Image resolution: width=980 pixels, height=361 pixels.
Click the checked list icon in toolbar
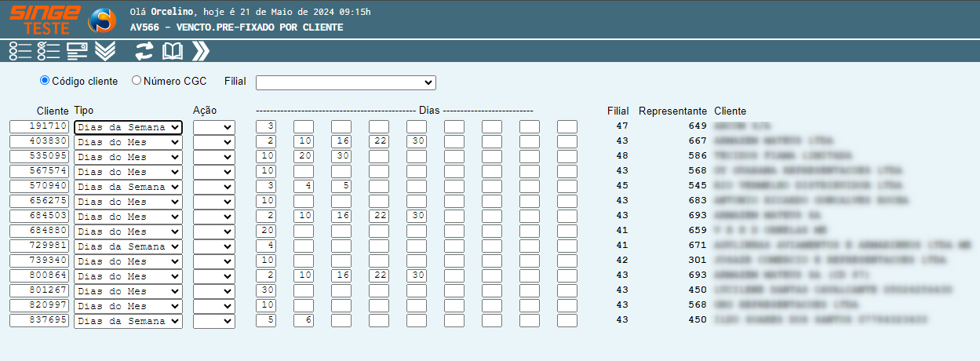pos(49,52)
